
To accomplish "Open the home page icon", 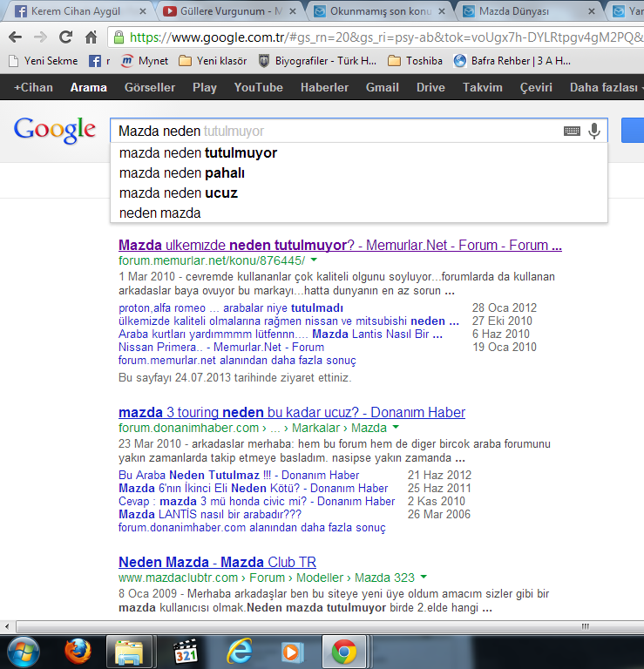I will (91, 37).
